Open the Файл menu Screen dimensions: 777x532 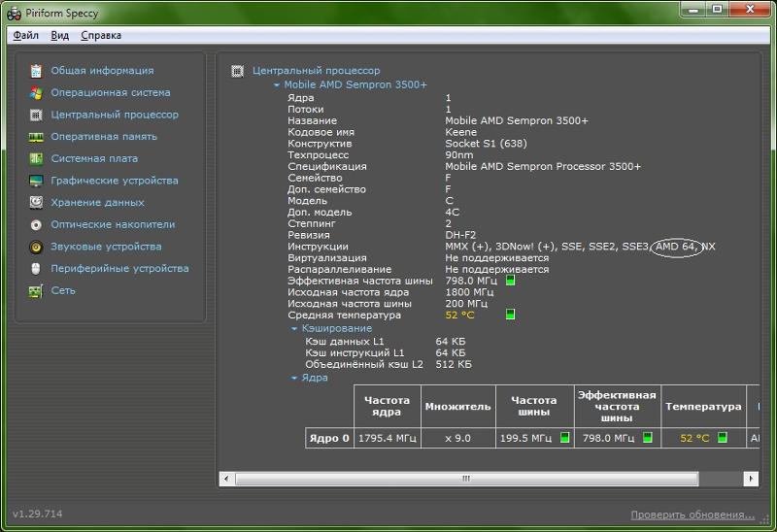point(26,35)
